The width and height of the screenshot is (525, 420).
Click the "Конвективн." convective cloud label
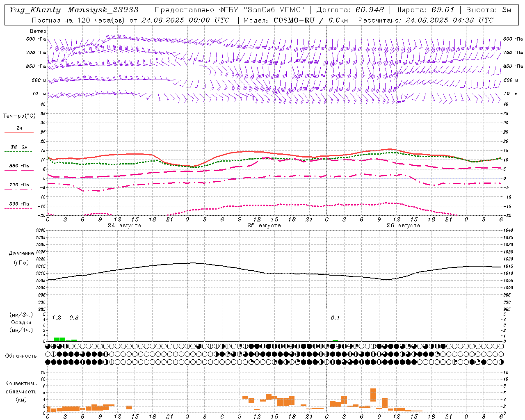click(21, 383)
